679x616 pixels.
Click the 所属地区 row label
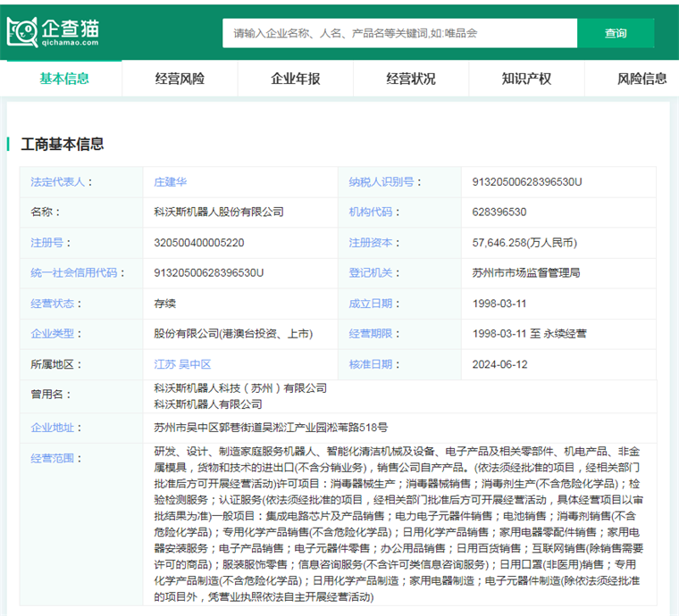[53, 364]
